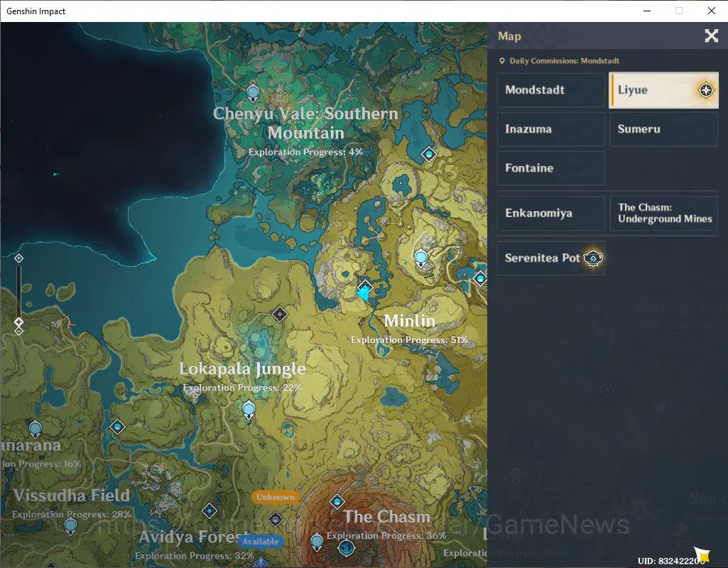
Task: Click 'Exploration Progress: 22%' text
Action: point(242,388)
